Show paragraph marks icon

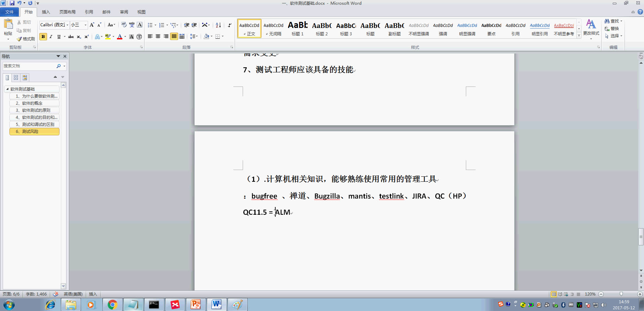tap(230, 25)
